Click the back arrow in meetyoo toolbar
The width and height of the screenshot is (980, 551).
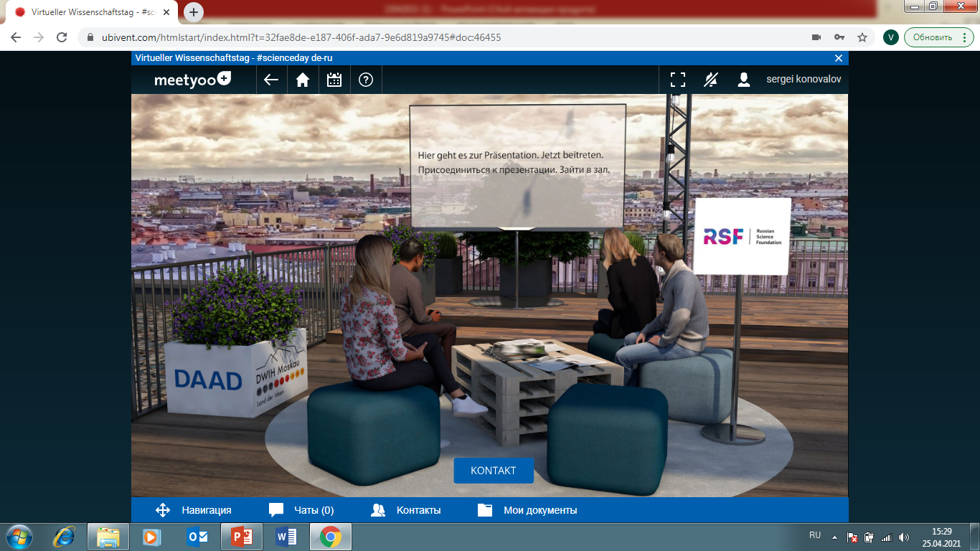pyautogui.click(x=271, y=80)
